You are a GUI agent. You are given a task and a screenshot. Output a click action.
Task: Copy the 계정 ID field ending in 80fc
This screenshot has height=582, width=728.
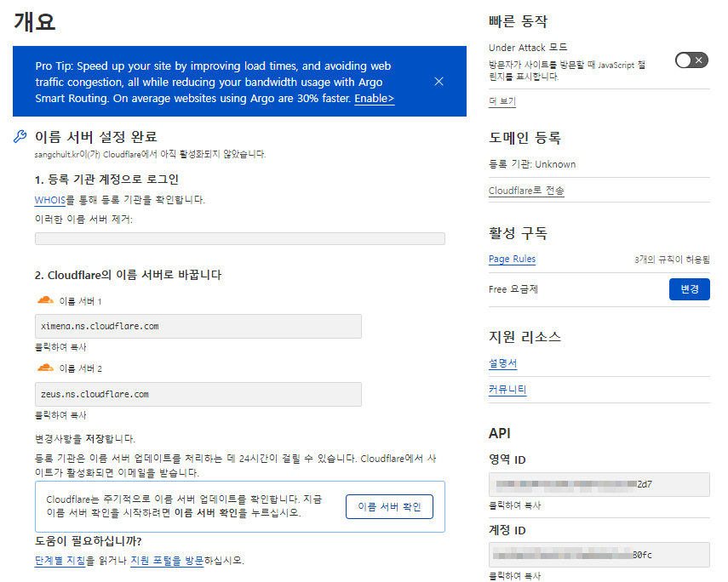coord(599,555)
